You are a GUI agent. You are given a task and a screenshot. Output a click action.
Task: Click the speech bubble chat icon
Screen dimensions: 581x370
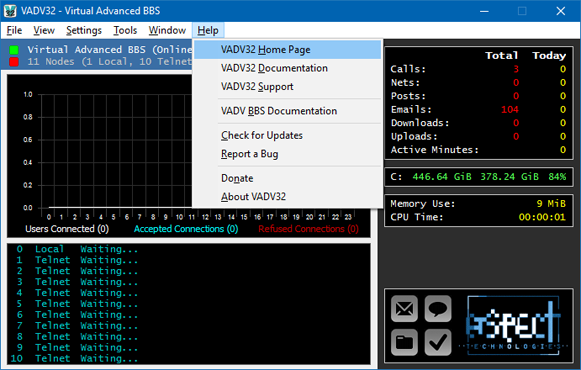click(x=438, y=309)
